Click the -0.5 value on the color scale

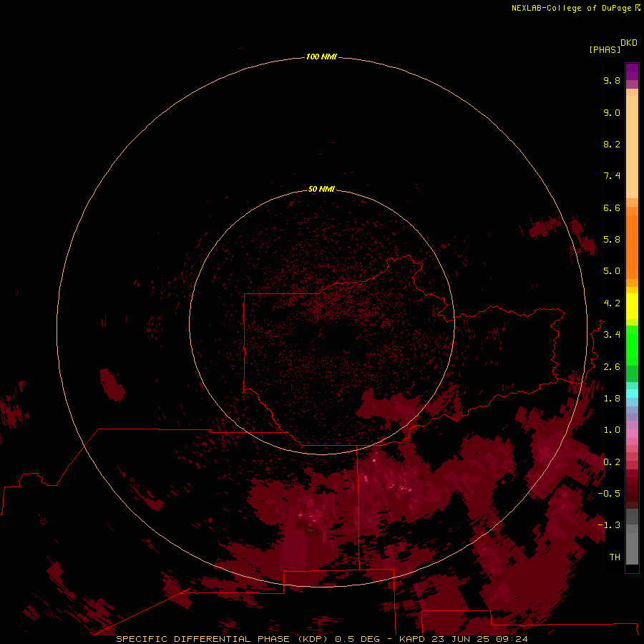click(x=609, y=494)
